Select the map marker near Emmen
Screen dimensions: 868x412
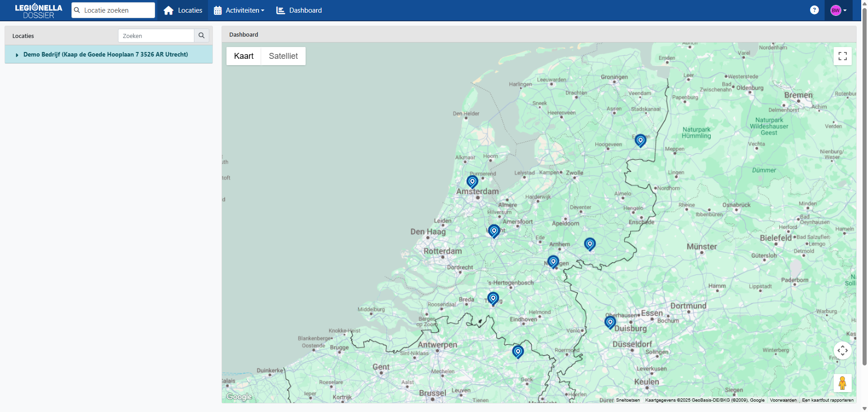point(640,140)
